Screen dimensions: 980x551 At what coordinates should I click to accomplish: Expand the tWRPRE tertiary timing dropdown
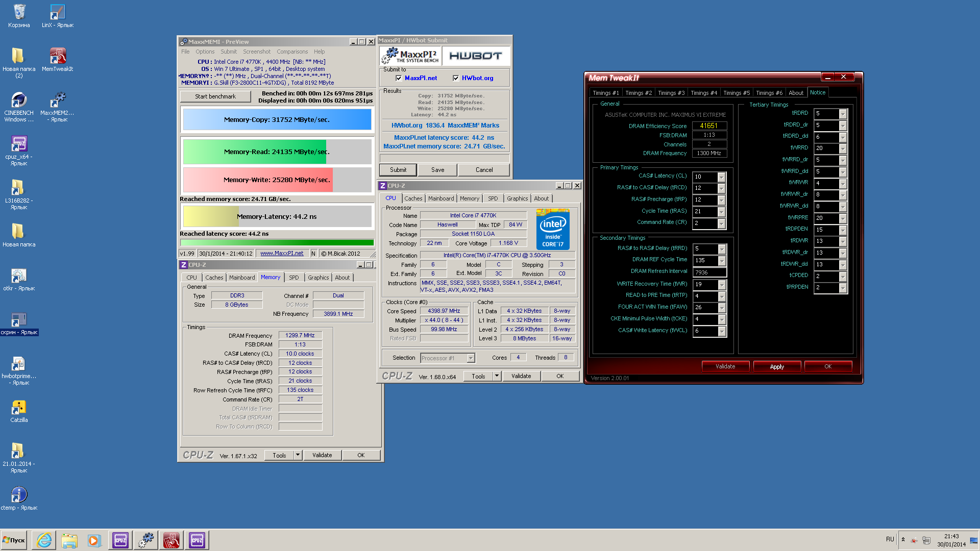pos(843,218)
